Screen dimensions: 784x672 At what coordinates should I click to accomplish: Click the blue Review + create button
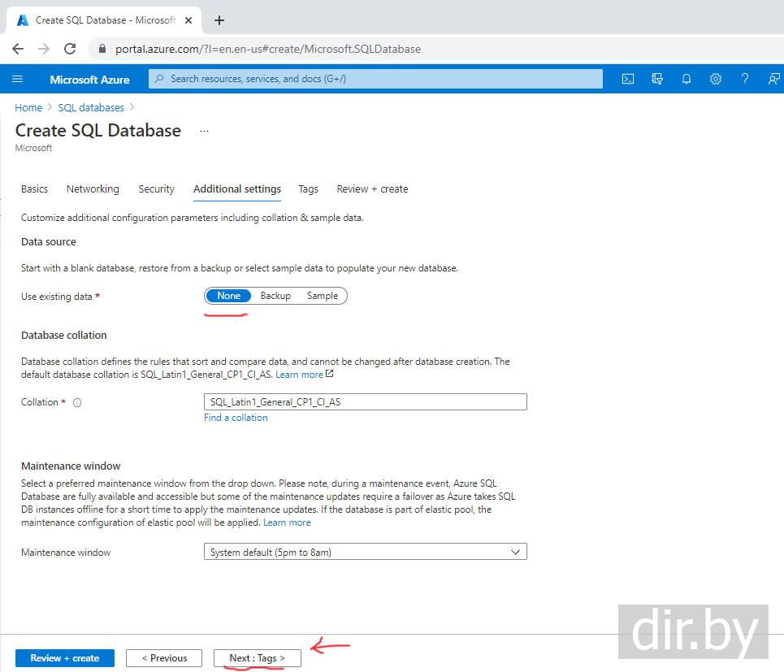pyautogui.click(x=65, y=658)
